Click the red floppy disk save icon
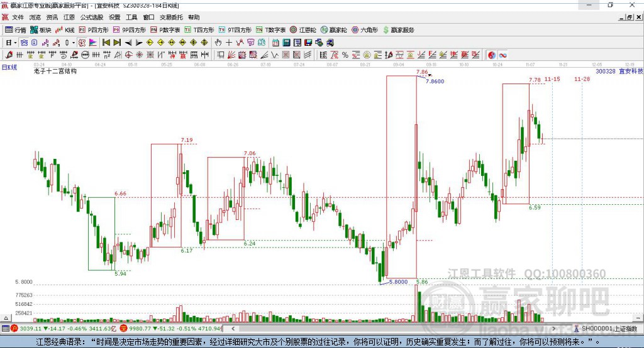 click(308, 43)
